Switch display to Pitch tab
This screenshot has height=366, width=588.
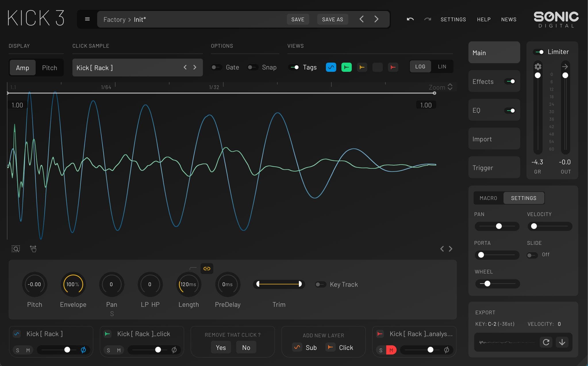point(49,68)
